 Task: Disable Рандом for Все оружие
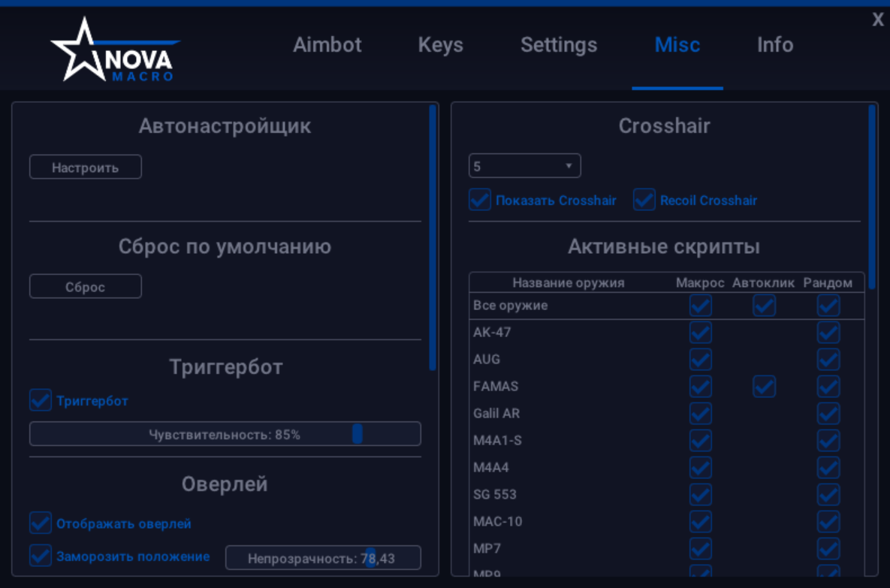coord(827,305)
